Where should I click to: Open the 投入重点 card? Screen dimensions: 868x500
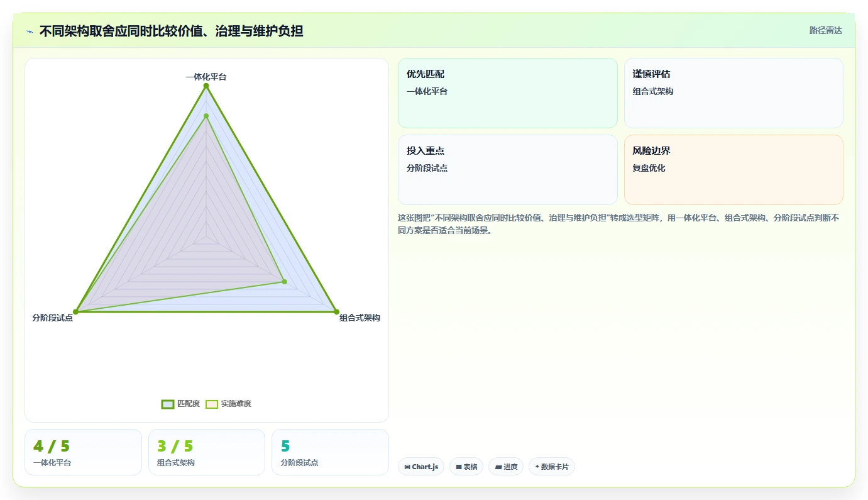point(508,170)
